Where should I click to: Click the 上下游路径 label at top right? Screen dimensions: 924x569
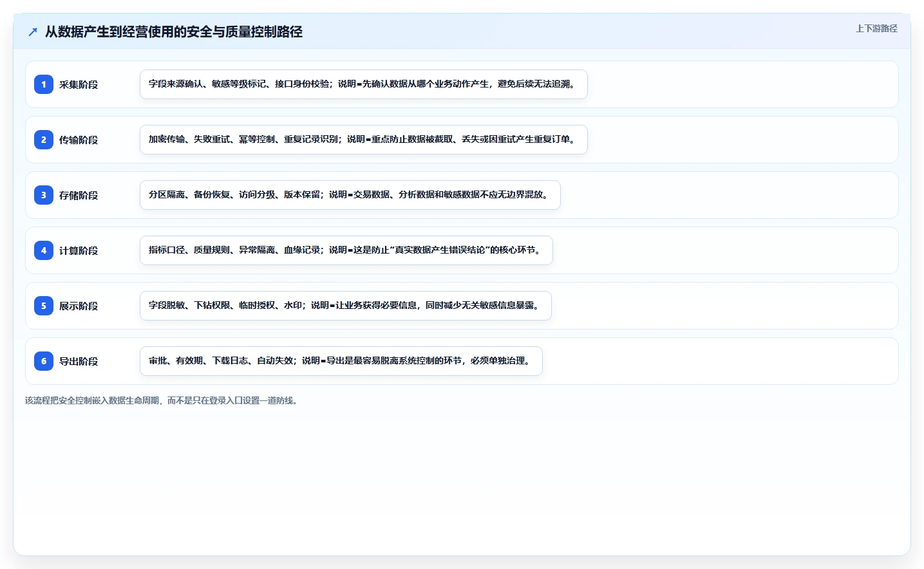pyautogui.click(x=876, y=28)
